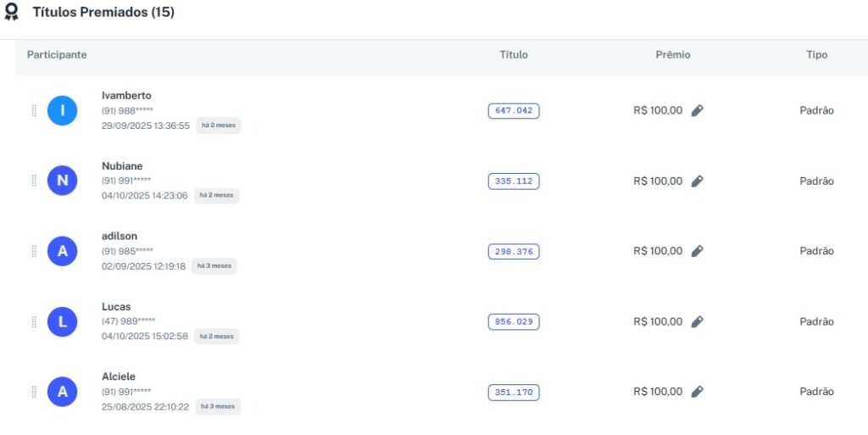Click drag handle on Nubiane's row

coord(34,181)
